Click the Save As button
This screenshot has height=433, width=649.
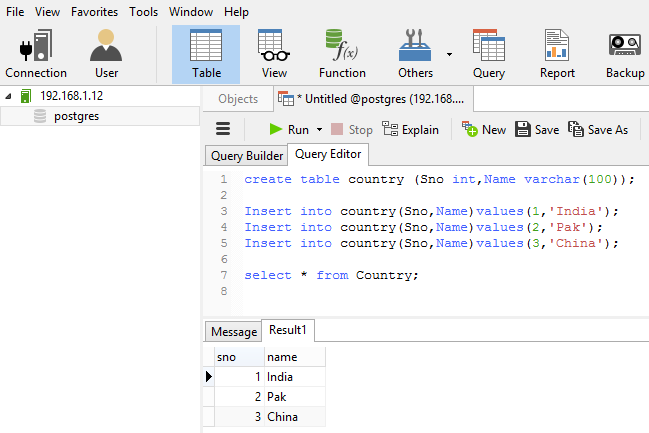coord(598,130)
